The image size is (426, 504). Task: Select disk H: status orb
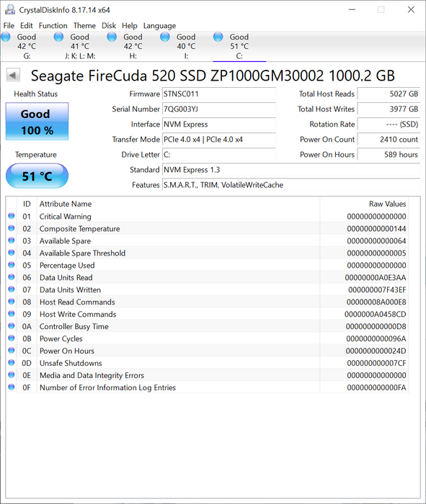point(112,37)
